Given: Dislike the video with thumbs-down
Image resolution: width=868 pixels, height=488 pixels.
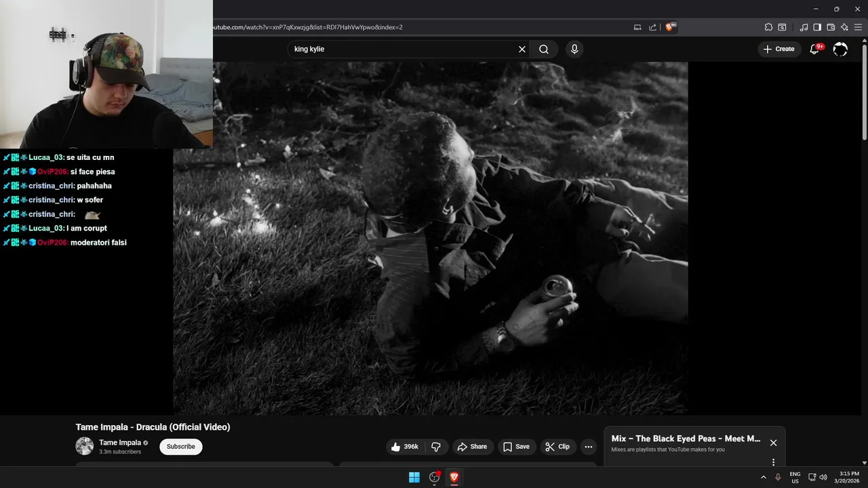Looking at the screenshot, I should point(436,447).
